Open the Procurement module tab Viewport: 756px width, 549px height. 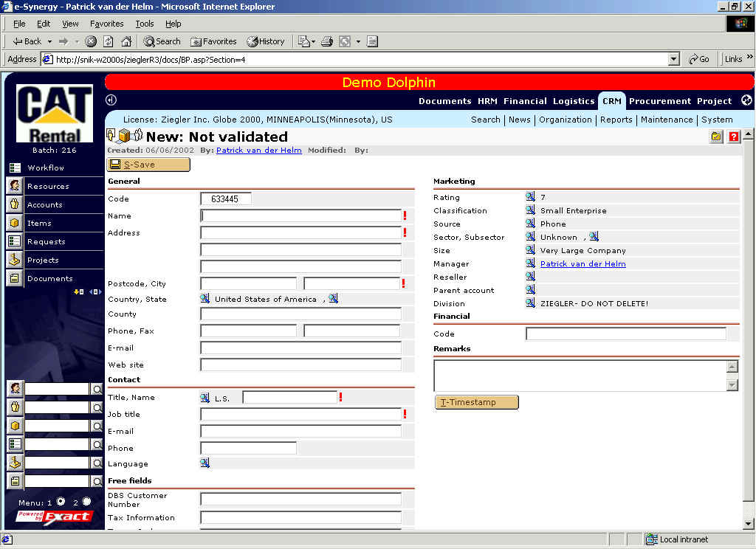[660, 101]
